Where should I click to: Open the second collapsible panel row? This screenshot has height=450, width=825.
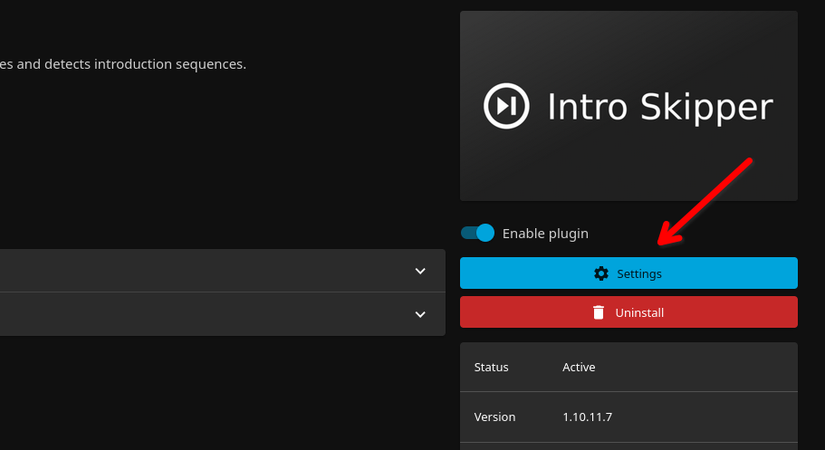tap(200, 314)
